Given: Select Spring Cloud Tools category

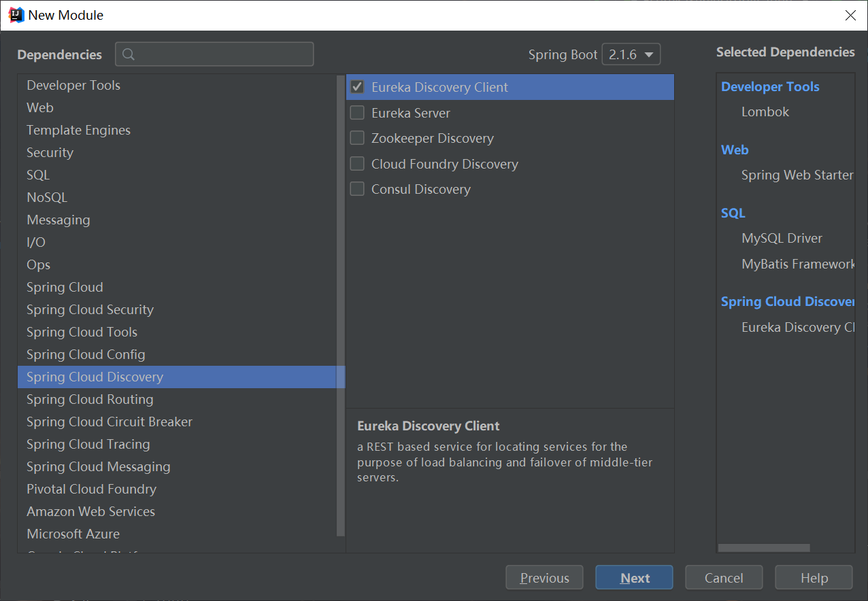Looking at the screenshot, I should 177,332.
